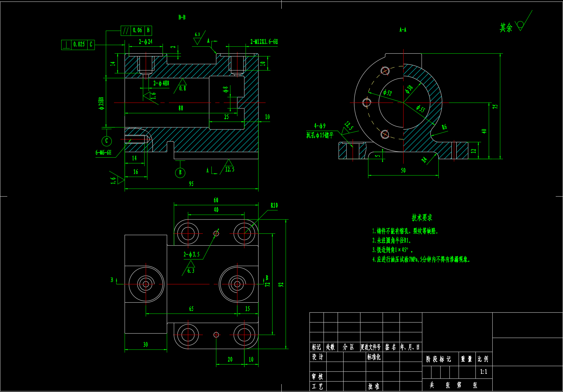Click the "φ8" hole dimension

click(x=225, y=89)
